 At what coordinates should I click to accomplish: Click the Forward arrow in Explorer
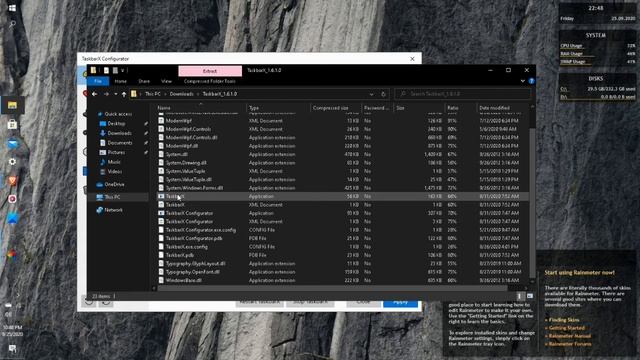point(106,94)
